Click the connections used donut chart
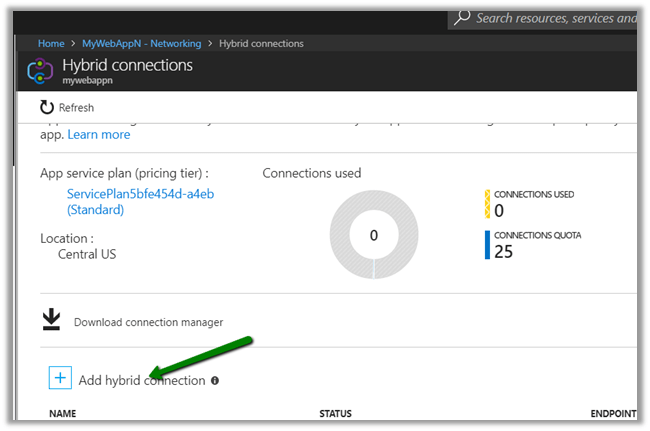 pyautogui.click(x=373, y=235)
